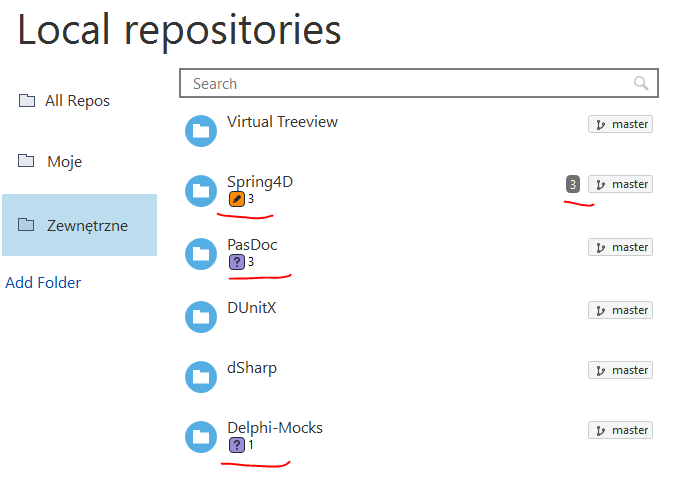Open the Virtual Treeview repository name

(x=282, y=122)
